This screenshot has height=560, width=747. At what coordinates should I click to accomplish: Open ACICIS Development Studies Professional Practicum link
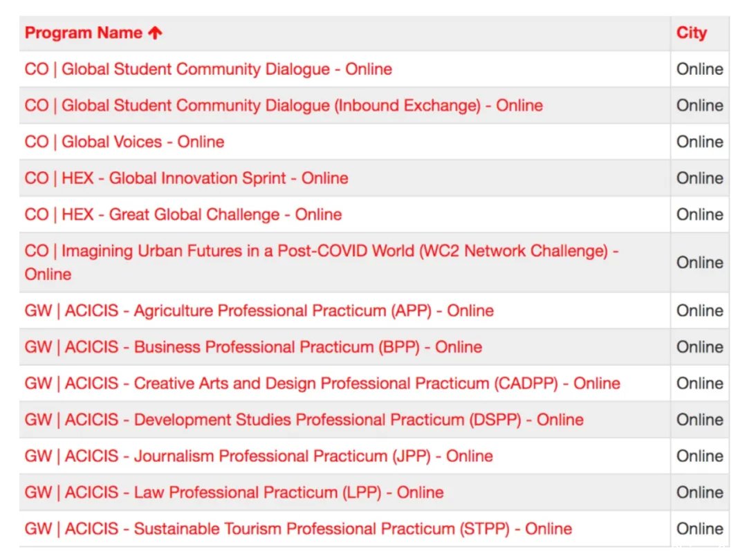tap(304, 420)
